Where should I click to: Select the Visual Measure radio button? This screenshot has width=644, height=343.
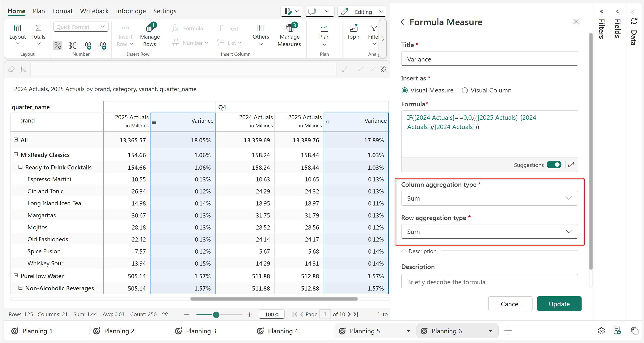coord(404,90)
